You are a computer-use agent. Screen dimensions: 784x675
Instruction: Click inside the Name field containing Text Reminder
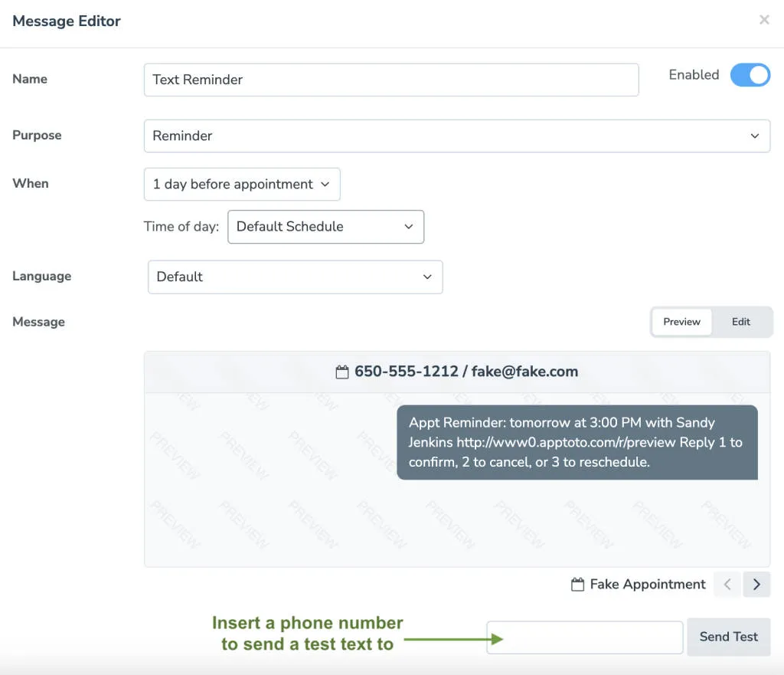(390, 80)
